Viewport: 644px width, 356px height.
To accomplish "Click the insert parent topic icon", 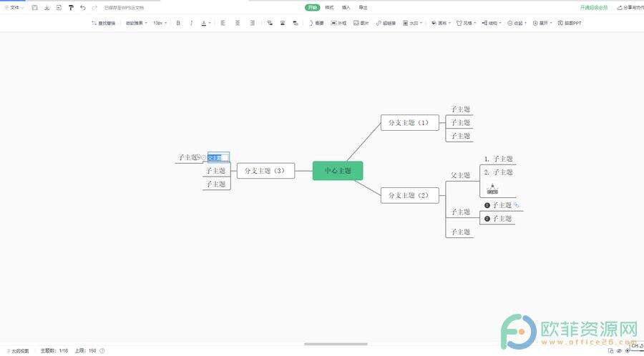I will click(x=296, y=24).
